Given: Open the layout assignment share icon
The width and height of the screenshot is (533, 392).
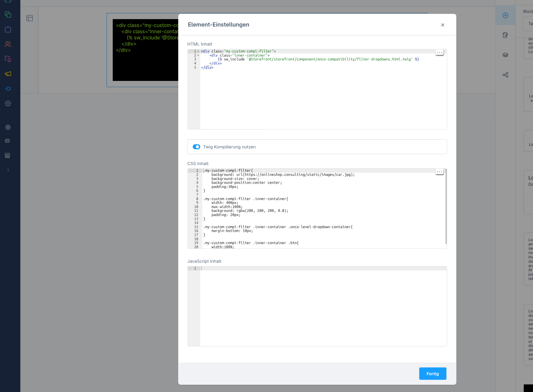Looking at the screenshot, I should click(x=505, y=75).
